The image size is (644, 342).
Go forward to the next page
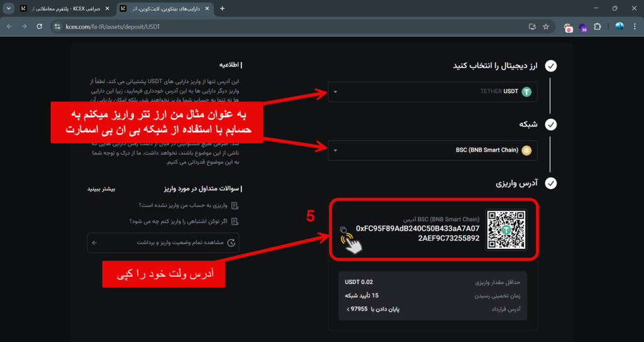[x=25, y=26]
